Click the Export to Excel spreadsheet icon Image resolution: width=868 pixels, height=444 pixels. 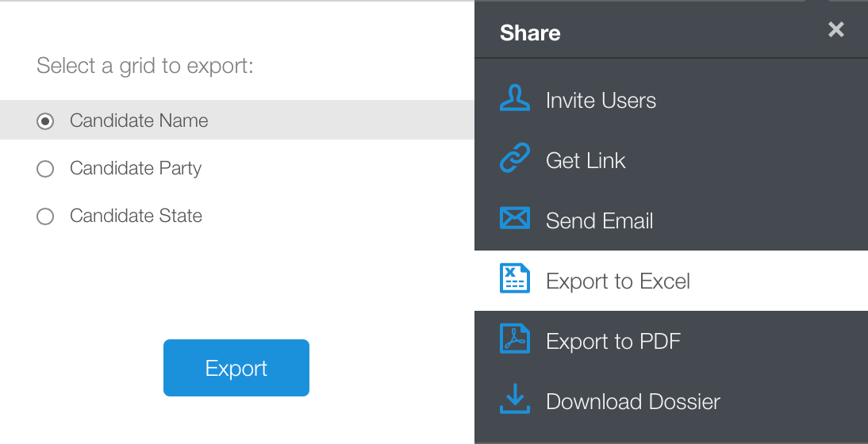click(515, 280)
